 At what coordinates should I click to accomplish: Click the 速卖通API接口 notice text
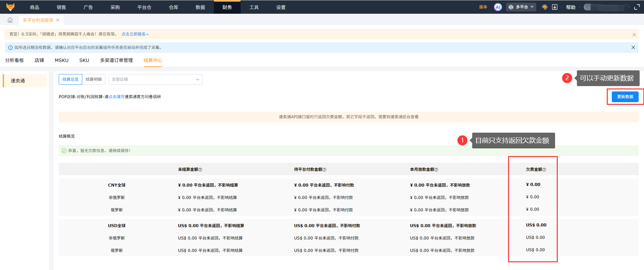click(349, 117)
